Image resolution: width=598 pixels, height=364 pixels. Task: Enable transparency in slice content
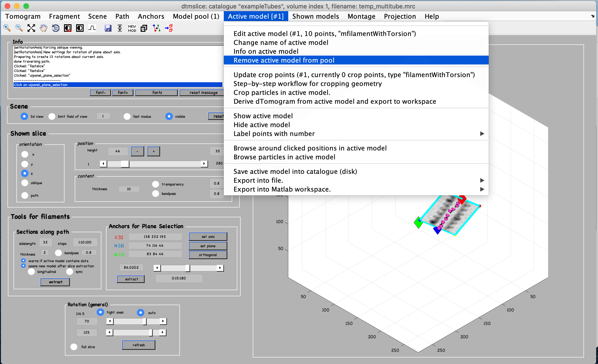(155, 184)
